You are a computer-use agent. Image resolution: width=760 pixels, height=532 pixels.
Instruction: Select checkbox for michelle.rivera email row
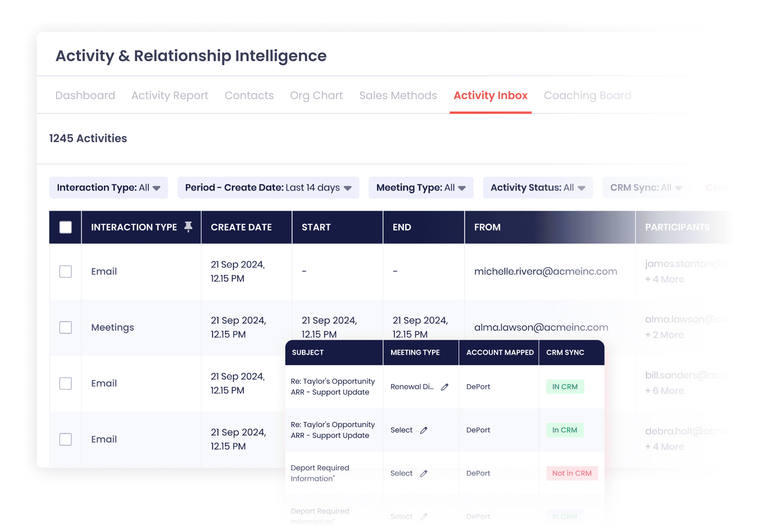click(x=65, y=272)
